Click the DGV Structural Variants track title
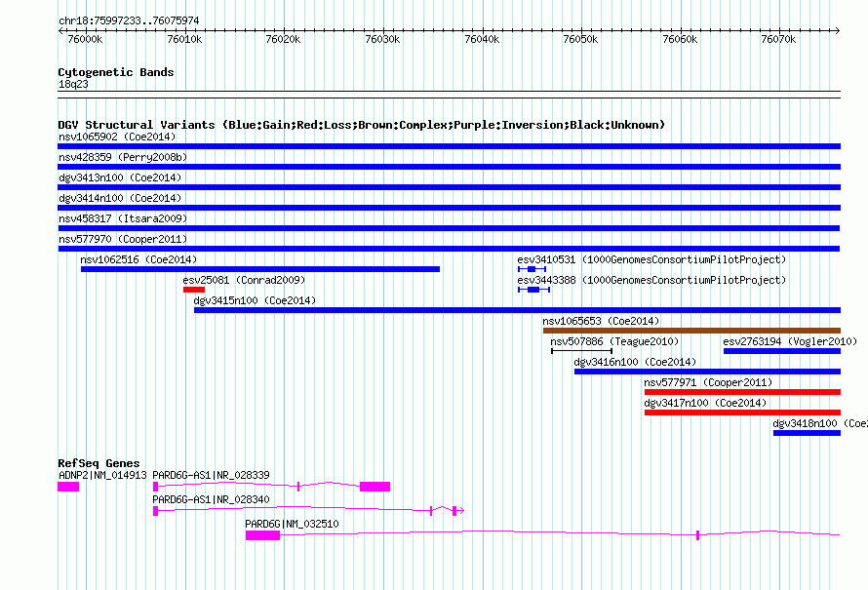The width and height of the screenshot is (868, 590). tap(361, 125)
